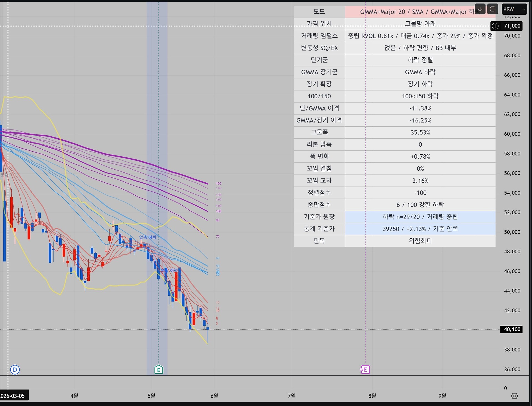Select the '장기 하락' value cell
The image size is (532, 406).
(x=420, y=84)
